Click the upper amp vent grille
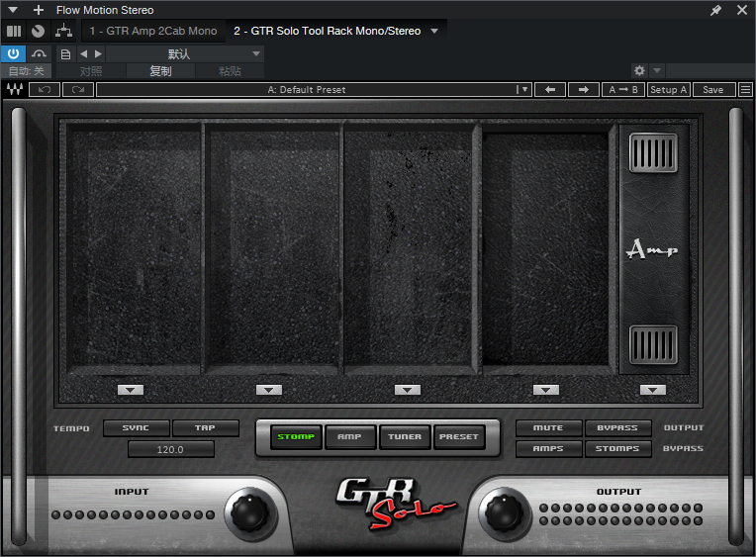 653,153
